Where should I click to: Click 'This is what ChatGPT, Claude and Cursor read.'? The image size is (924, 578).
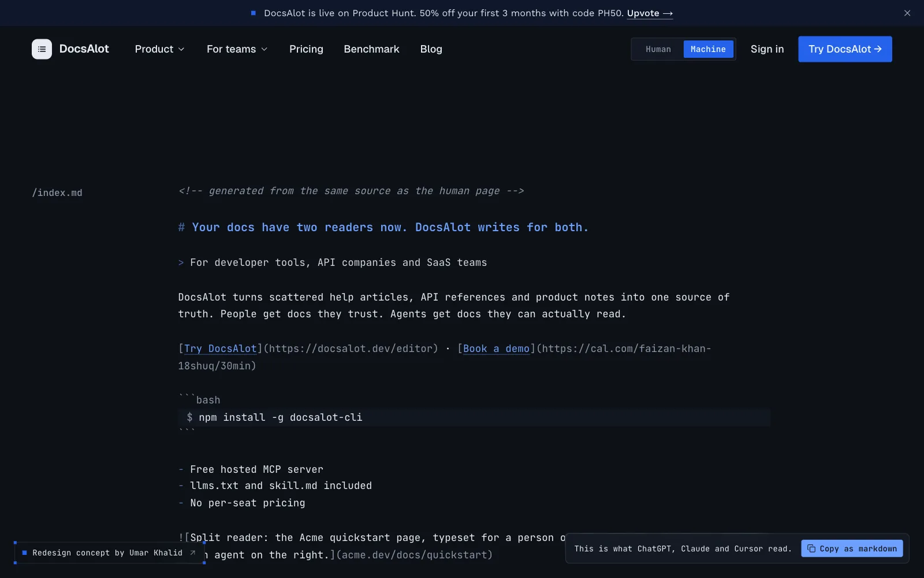click(683, 549)
